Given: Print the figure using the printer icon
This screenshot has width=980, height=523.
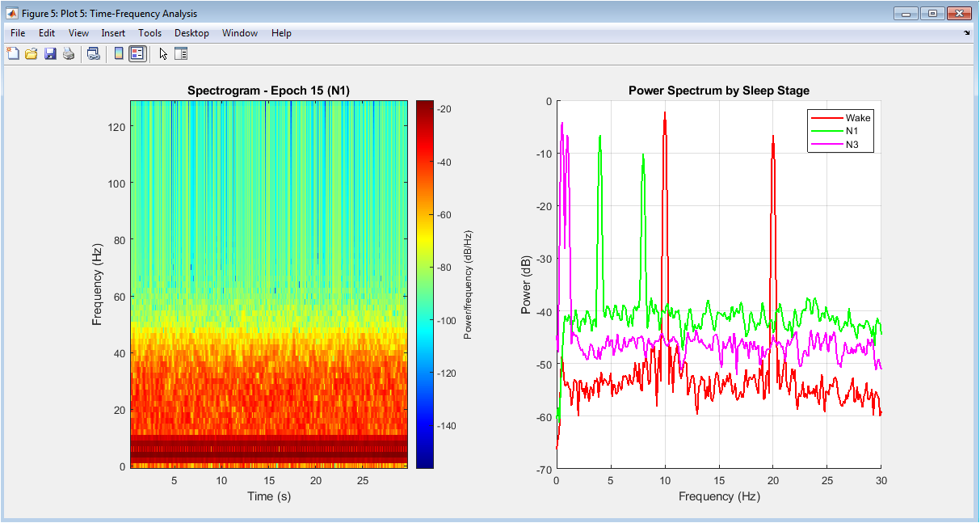Looking at the screenshot, I should 69,54.
